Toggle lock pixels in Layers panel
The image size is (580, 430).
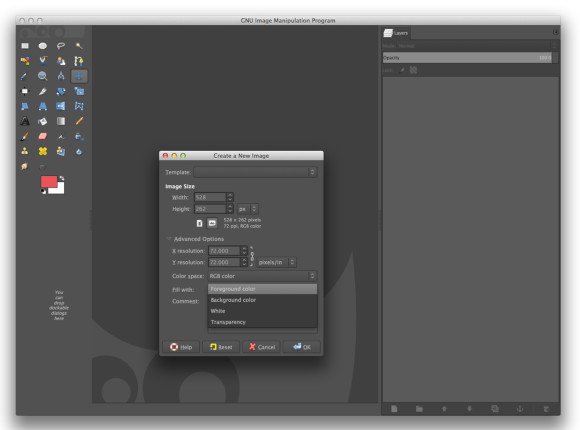coord(402,70)
